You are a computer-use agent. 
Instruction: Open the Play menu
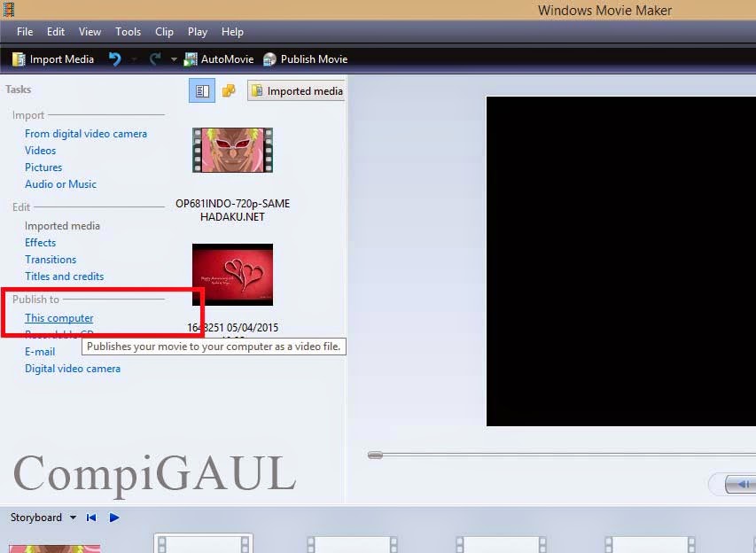(x=197, y=32)
